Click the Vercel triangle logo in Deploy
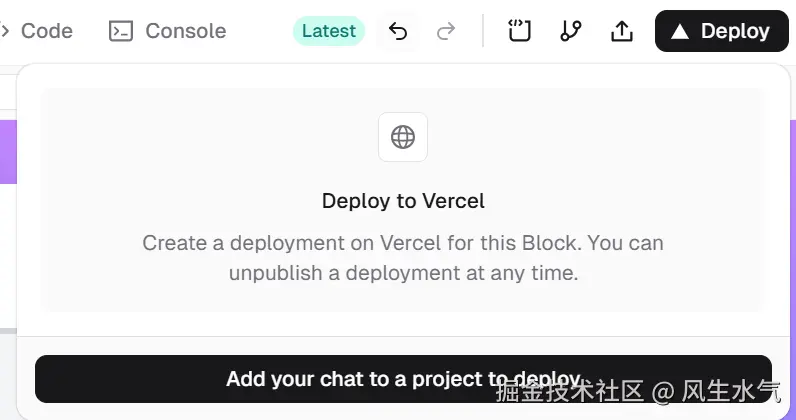 pyautogui.click(x=680, y=31)
